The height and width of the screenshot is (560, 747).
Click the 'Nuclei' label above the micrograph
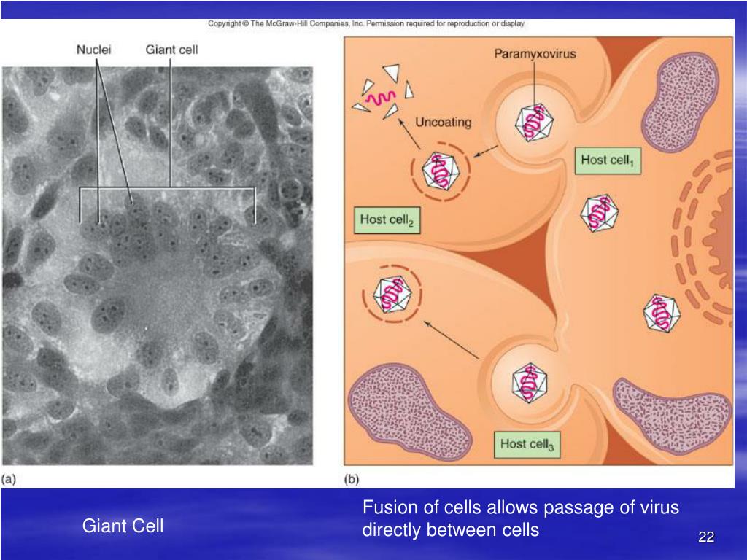pyautogui.click(x=93, y=50)
